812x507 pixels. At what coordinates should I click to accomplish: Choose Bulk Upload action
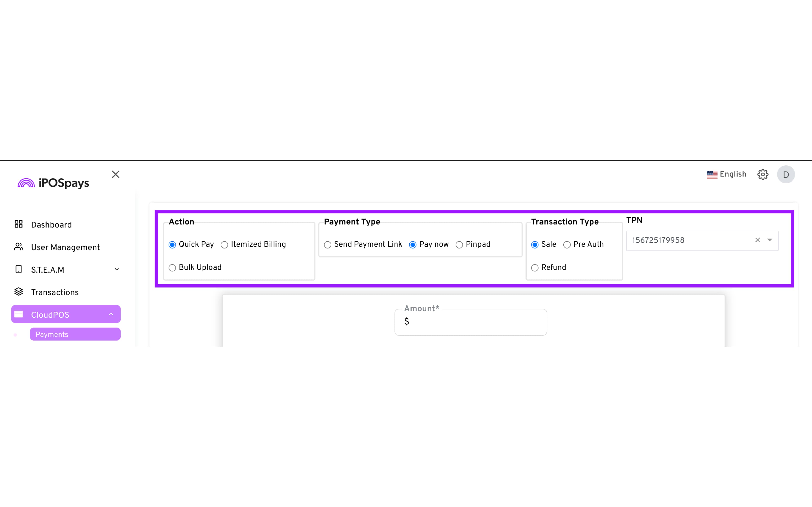point(172,268)
